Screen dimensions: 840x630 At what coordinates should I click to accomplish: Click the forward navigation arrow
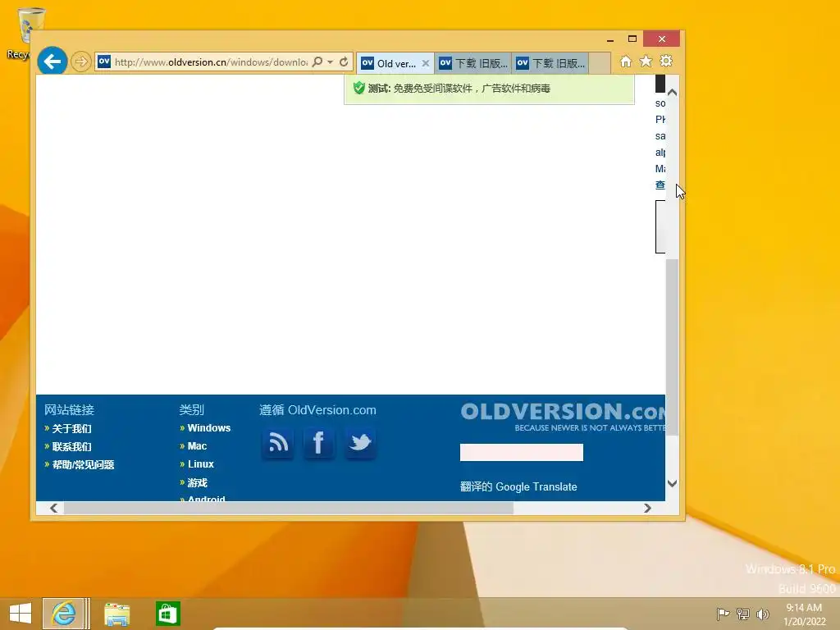click(x=81, y=62)
